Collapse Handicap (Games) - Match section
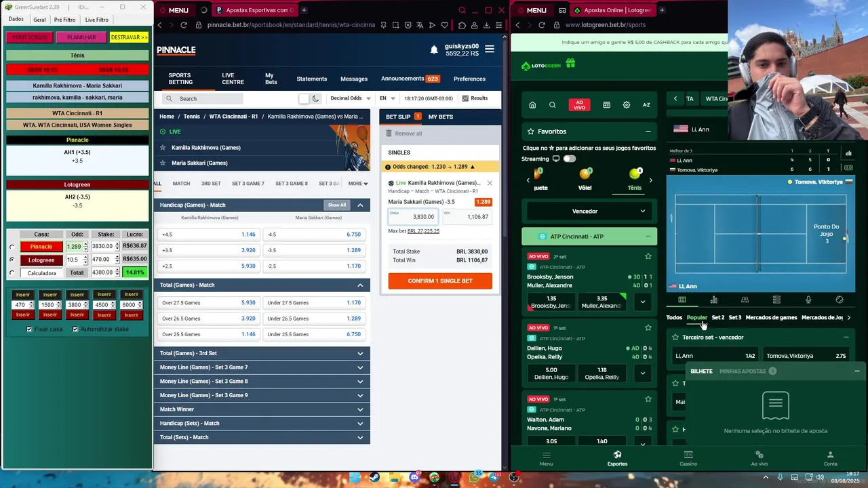This screenshot has width=868, height=488. click(360, 205)
